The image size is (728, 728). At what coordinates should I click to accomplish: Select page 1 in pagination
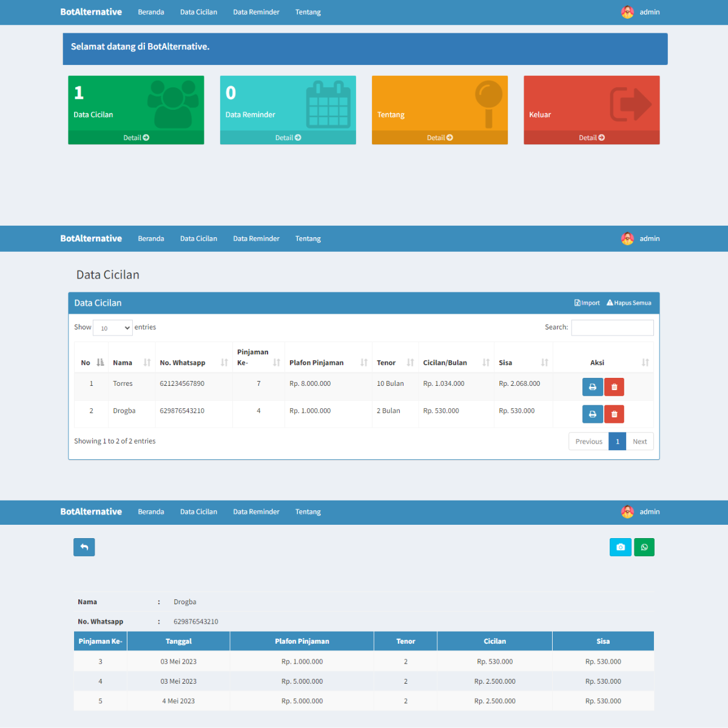pos(618,442)
